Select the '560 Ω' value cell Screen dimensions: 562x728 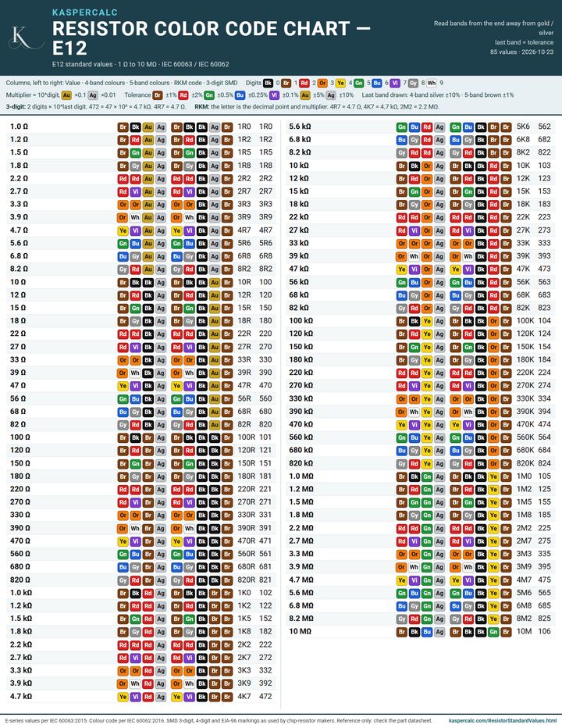click(x=20, y=554)
